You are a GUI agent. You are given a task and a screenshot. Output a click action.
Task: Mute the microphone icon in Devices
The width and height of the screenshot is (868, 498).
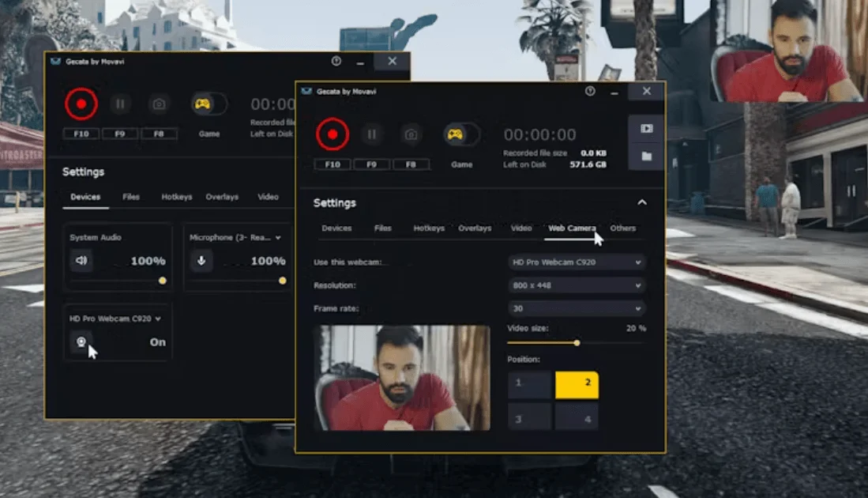point(201,260)
